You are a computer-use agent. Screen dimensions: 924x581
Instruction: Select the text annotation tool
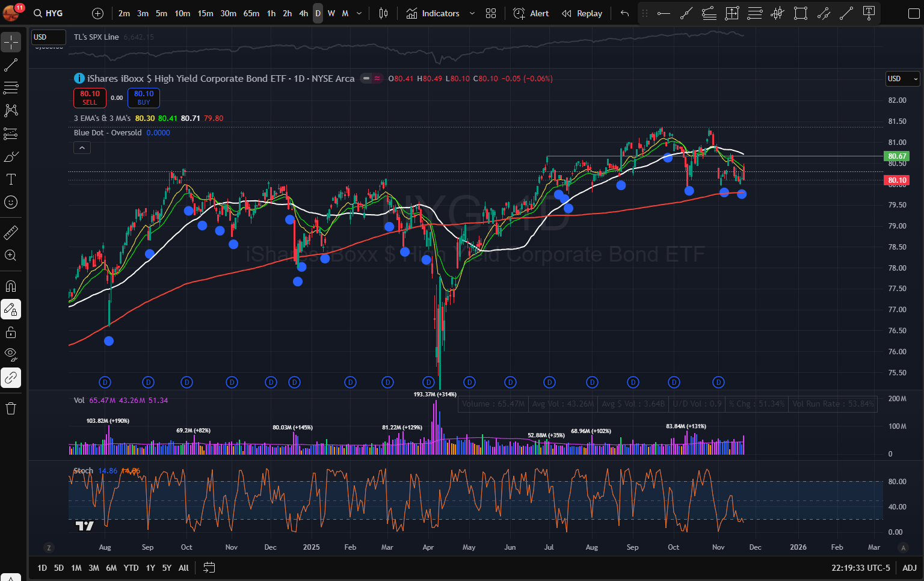click(x=11, y=179)
